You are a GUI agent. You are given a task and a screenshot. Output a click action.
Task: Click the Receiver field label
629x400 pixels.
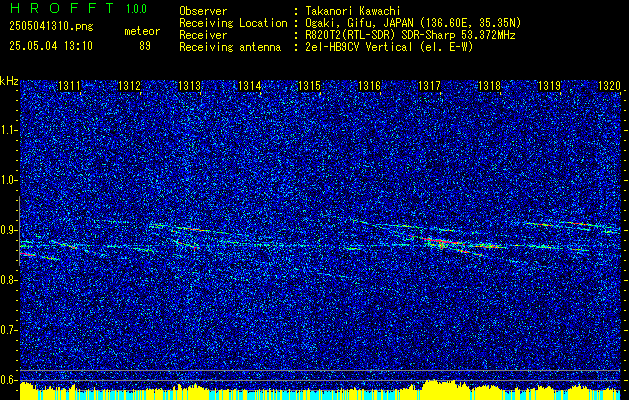[x=203, y=35]
